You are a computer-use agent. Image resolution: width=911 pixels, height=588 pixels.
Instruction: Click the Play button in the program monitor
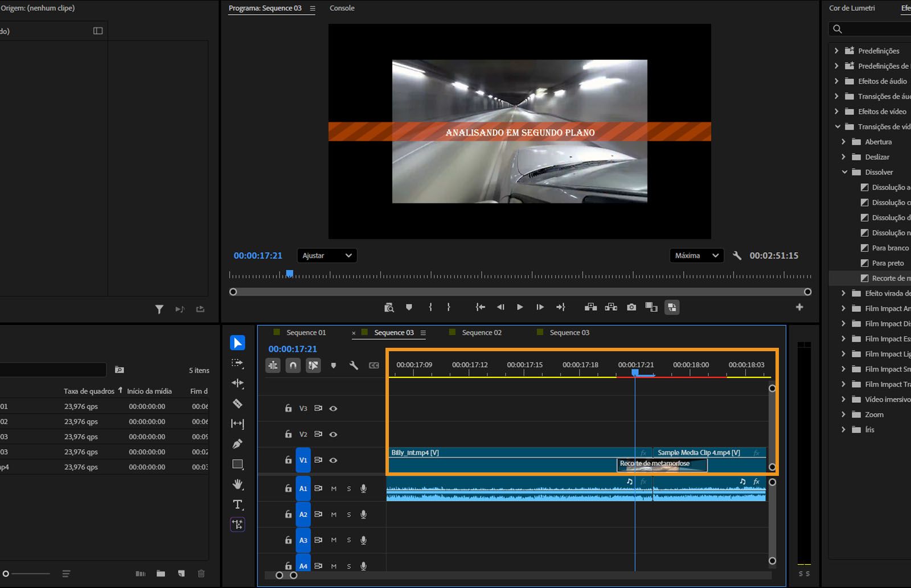click(519, 307)
